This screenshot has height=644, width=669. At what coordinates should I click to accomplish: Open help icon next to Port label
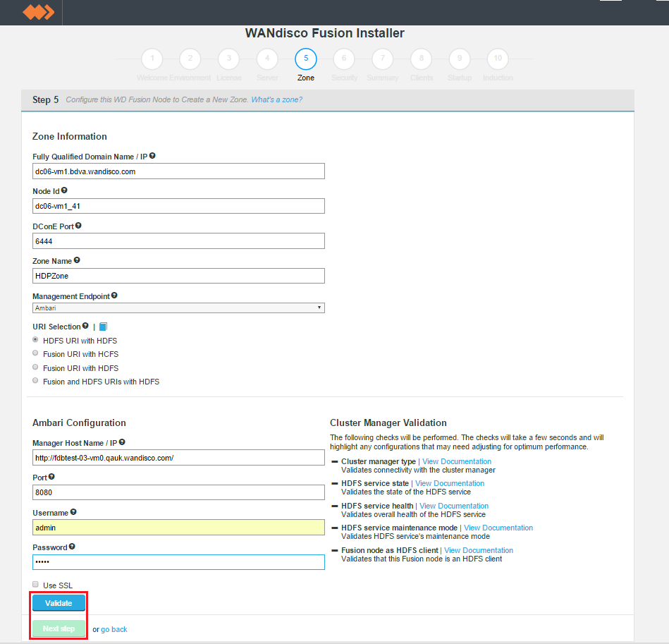pyautogui.click(x=51, y=477)
